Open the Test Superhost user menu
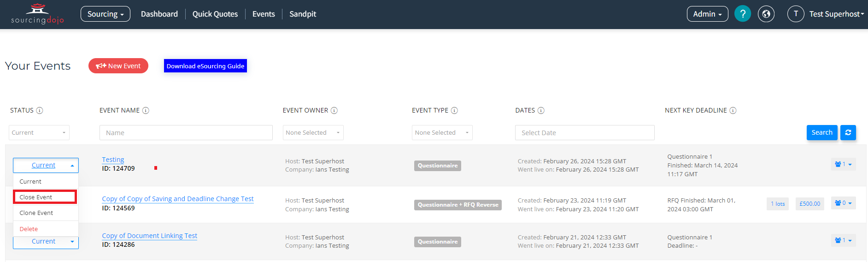The width and height of the screenshot is (868, 262). 837,14
